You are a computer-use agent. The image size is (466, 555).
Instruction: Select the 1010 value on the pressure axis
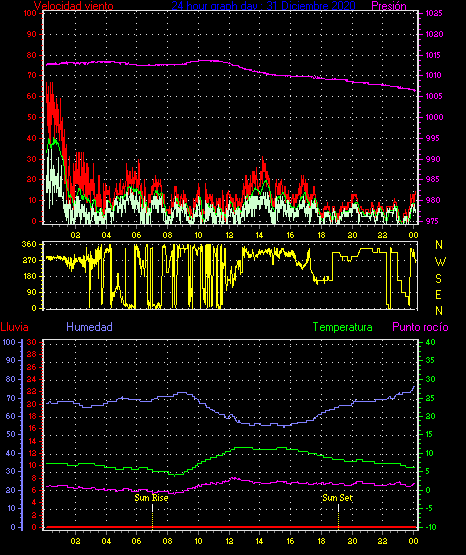coord(434,75)
